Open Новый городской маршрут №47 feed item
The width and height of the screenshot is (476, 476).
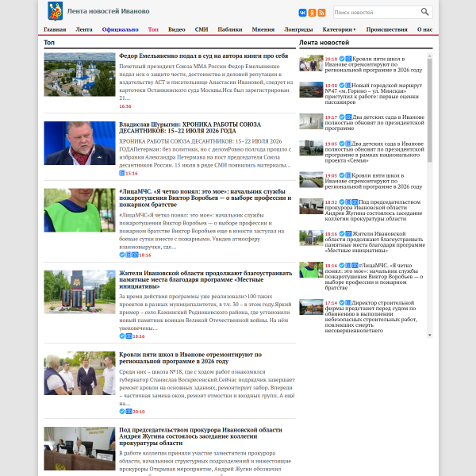[x=374, y=94]
